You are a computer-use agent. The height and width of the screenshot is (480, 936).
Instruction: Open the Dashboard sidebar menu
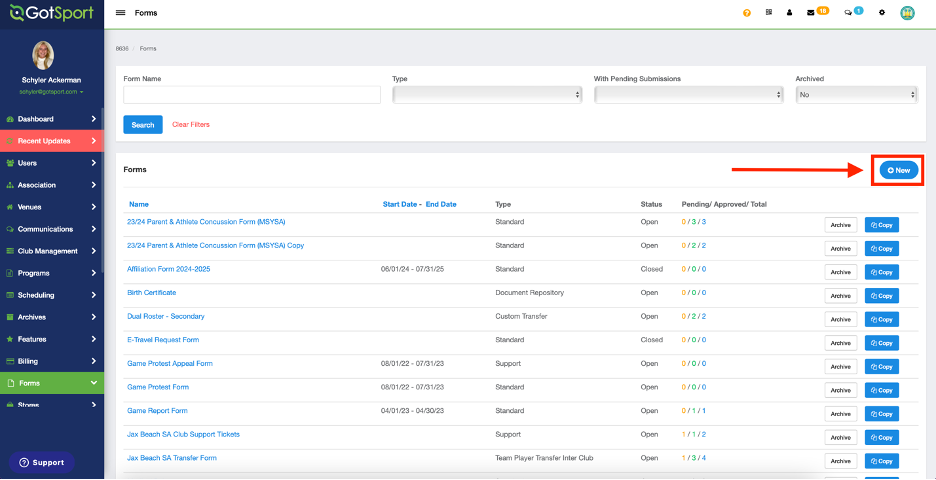[x=52, y=119]
